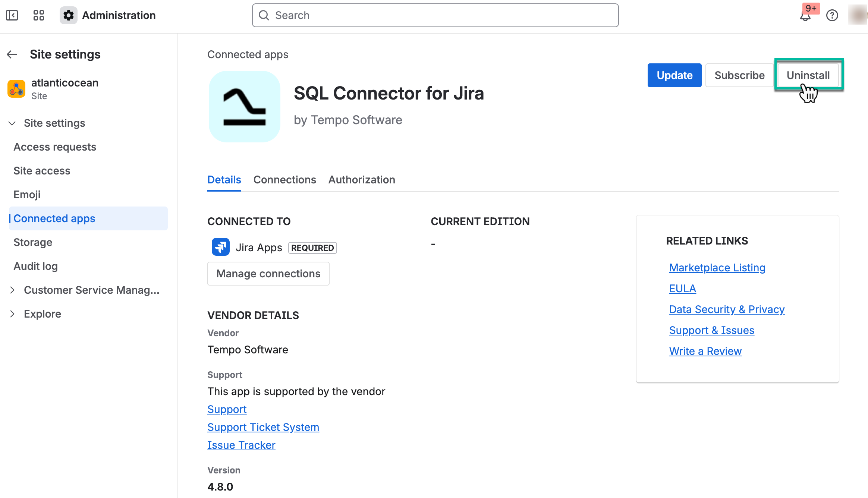The image size is (868, 498).
Task: Collapse the Site settings group
Action: click(x=12, y=123)
